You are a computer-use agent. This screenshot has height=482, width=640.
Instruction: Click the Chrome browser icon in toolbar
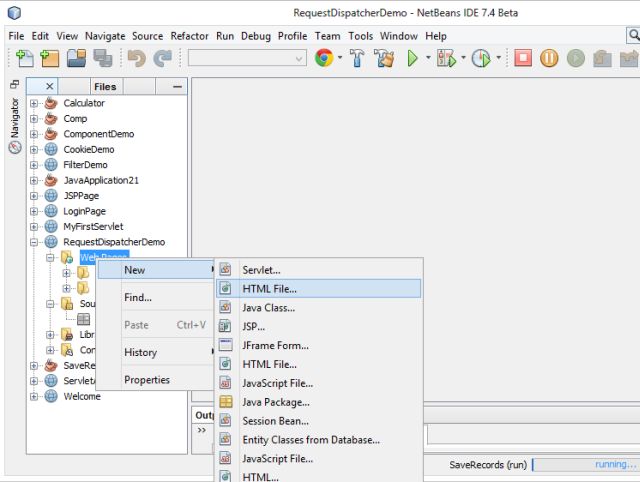[324, 58]
